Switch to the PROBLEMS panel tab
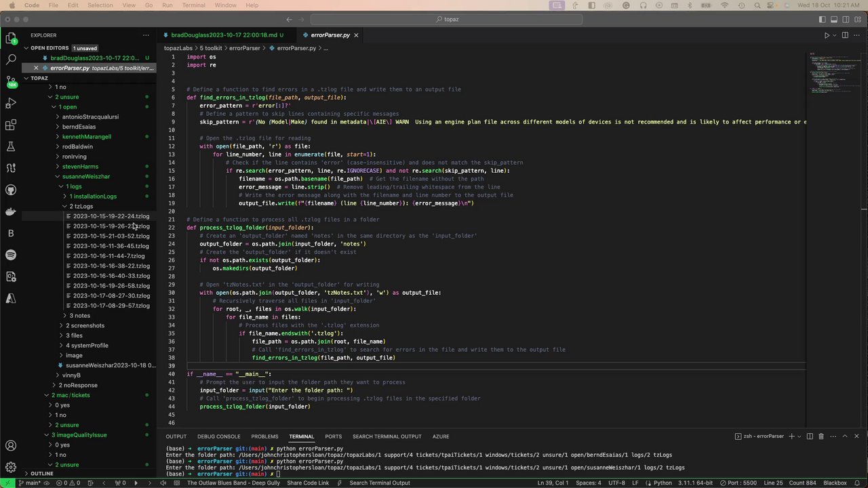 point(264,436)
